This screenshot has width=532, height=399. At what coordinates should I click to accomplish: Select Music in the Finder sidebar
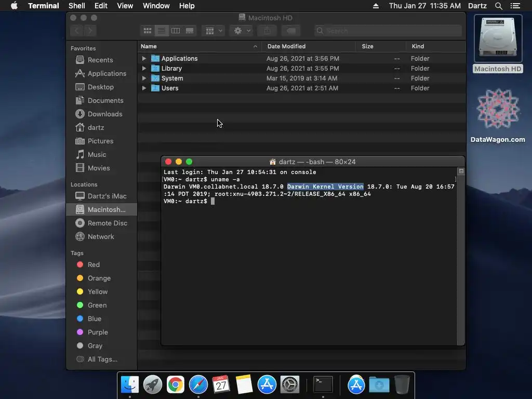tap(102, 155)
